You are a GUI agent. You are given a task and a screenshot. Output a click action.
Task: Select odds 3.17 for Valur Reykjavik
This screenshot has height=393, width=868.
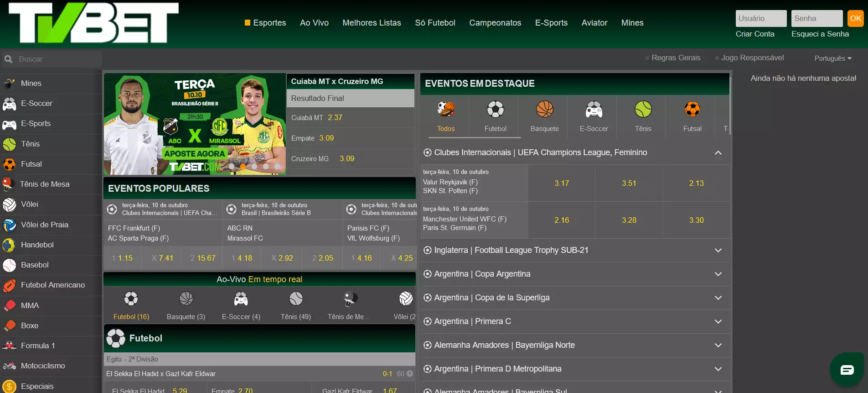click(x=562, y=183)
